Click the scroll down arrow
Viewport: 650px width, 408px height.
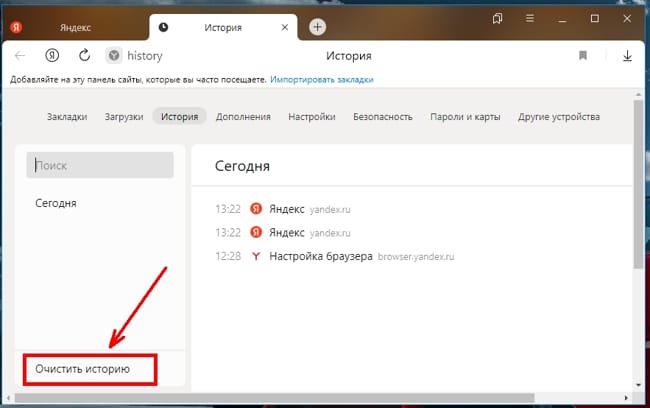[x=639, y=385]
